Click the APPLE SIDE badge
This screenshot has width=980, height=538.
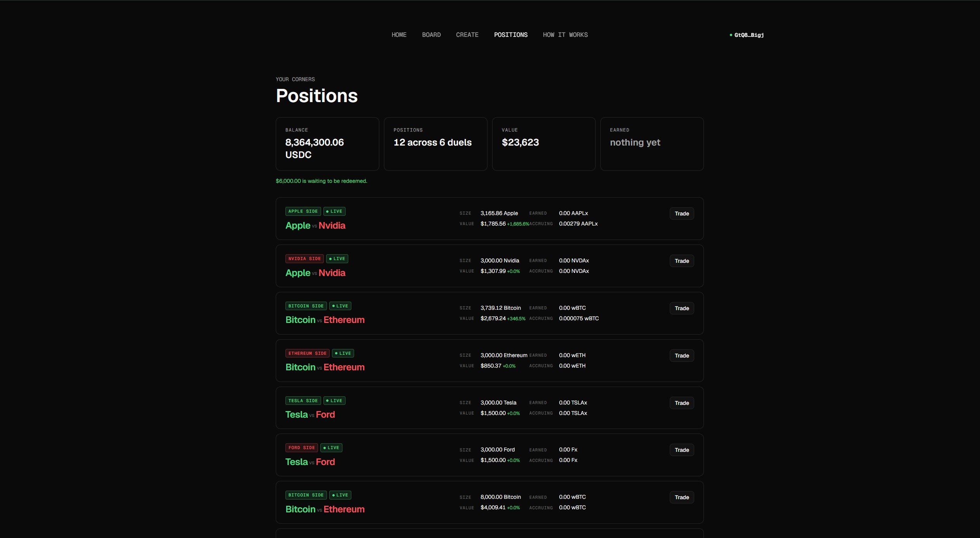tap(303, 211)
